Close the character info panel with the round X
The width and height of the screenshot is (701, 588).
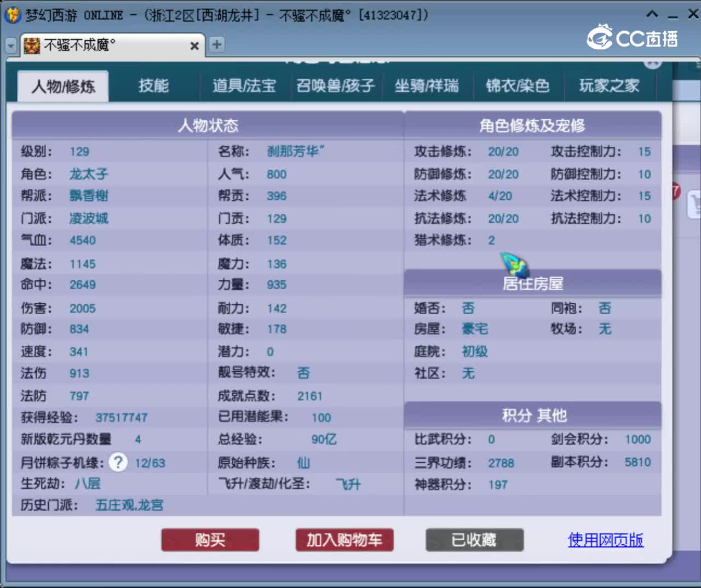click(x=652, y=62)
